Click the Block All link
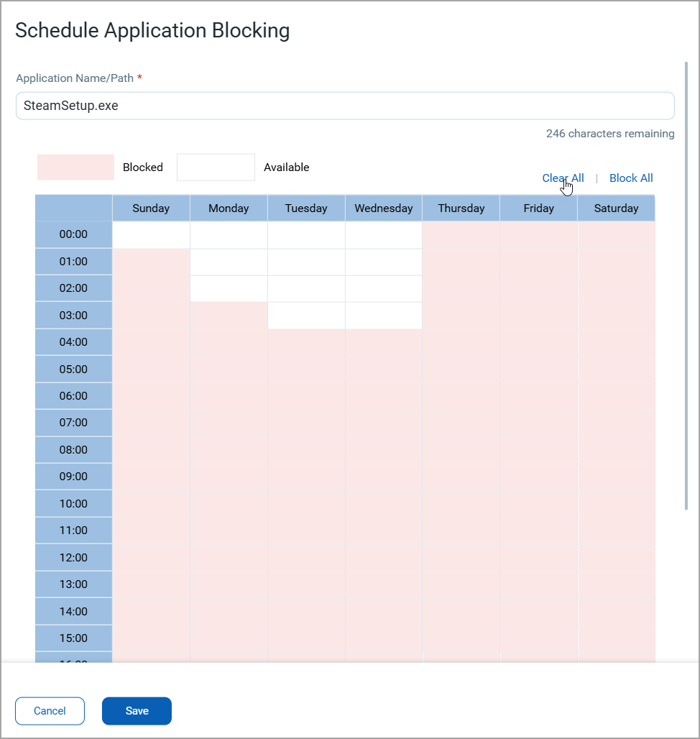700x739 pixels. coord(631,178)
